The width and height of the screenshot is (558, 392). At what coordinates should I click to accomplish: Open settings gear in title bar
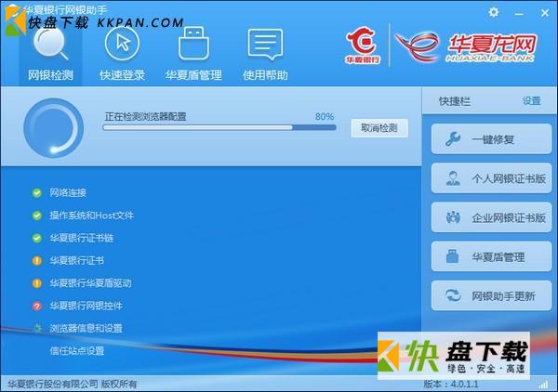[x=493, y=13]
